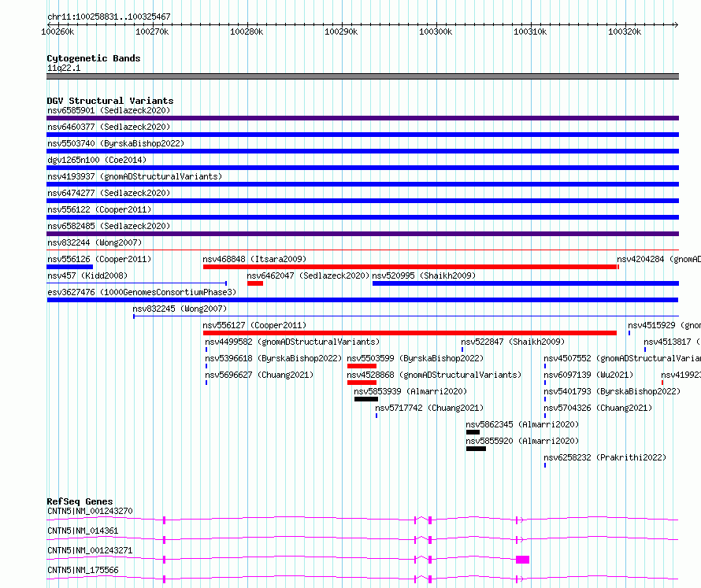This screenshot has height=588, width=701.
Task: Open variant dgv1265n100 (Coe2014) label
Action: (x=97, y=160)
